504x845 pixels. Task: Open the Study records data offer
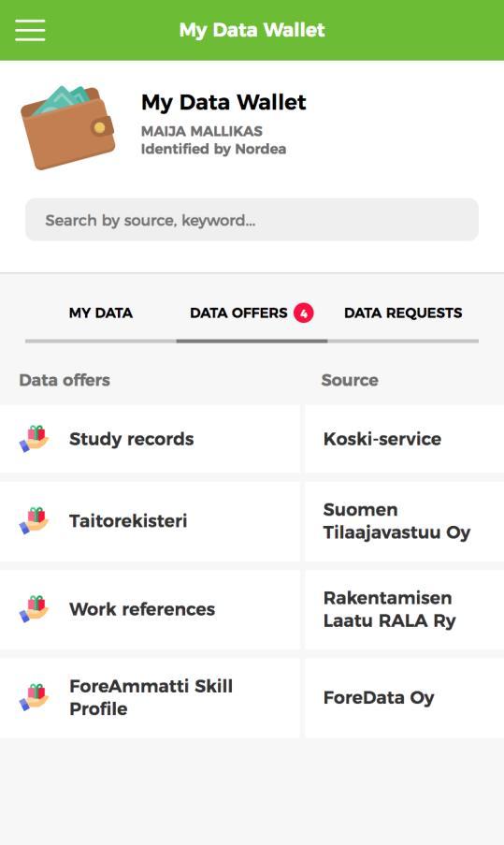[x=150, y=439]
